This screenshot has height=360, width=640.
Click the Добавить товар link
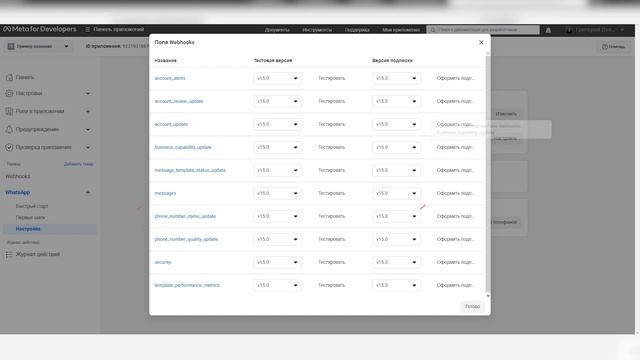pos(78,164)
